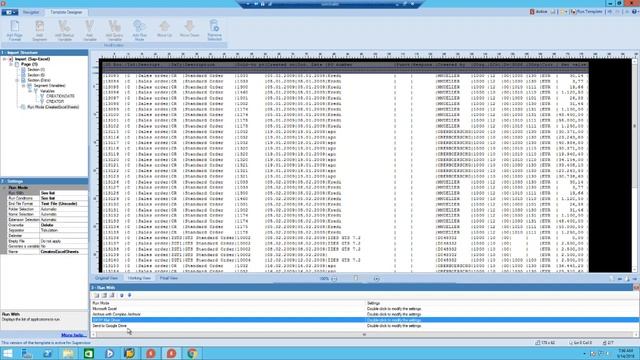Click the Overwrite setting value Delete
Screen dimensions: 640x360
64,225
